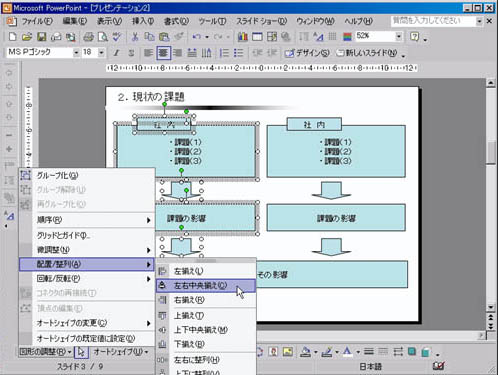Click the spelling status icon in status bar

pyautogui.click(x=439, y=366)
